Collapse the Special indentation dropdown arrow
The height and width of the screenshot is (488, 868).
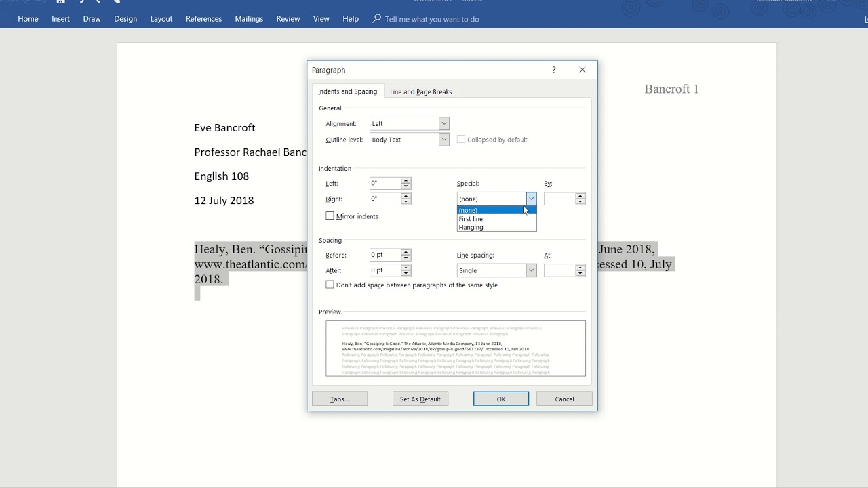tap(531, 199)
